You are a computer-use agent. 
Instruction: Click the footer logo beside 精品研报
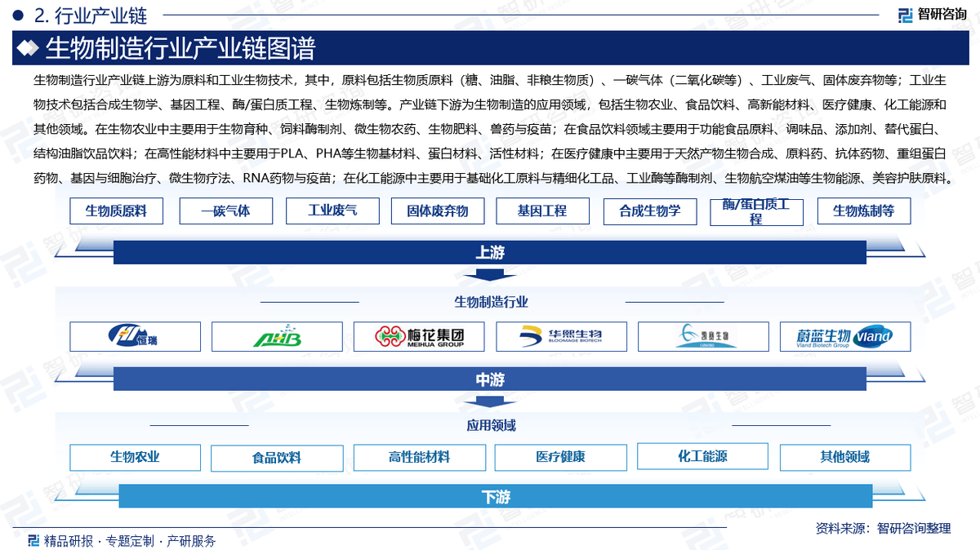click(x=33, y=540)
